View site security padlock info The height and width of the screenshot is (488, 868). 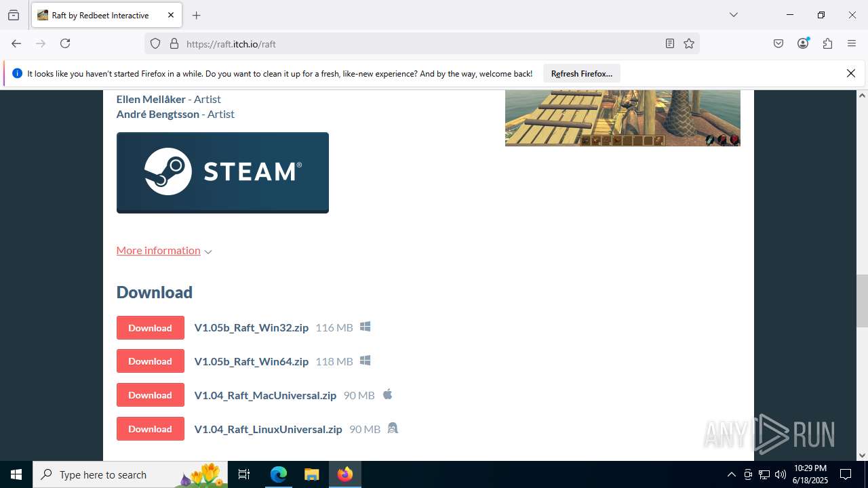click(x=174, y=43)
